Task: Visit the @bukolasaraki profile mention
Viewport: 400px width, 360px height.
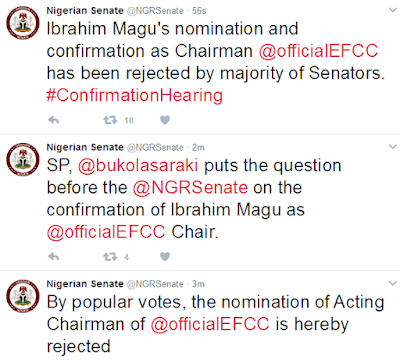Action: (138, 165)
